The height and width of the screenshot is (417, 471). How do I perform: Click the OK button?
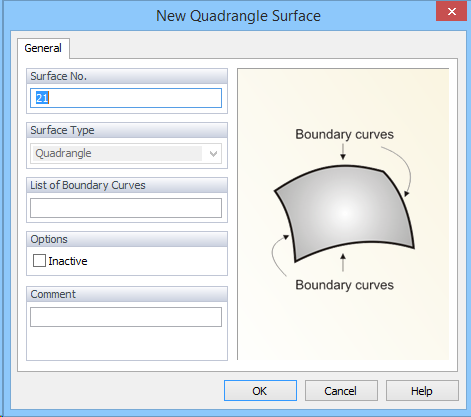pos(260,391)
